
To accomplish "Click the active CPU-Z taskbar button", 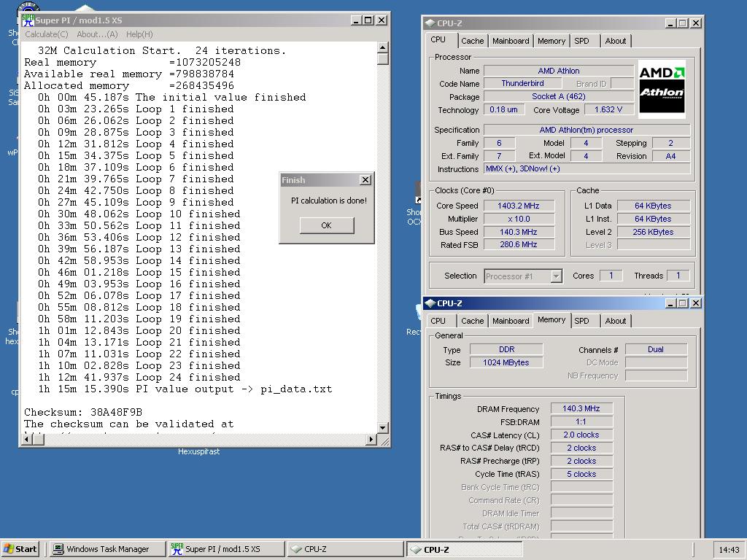I will (464, 549).
